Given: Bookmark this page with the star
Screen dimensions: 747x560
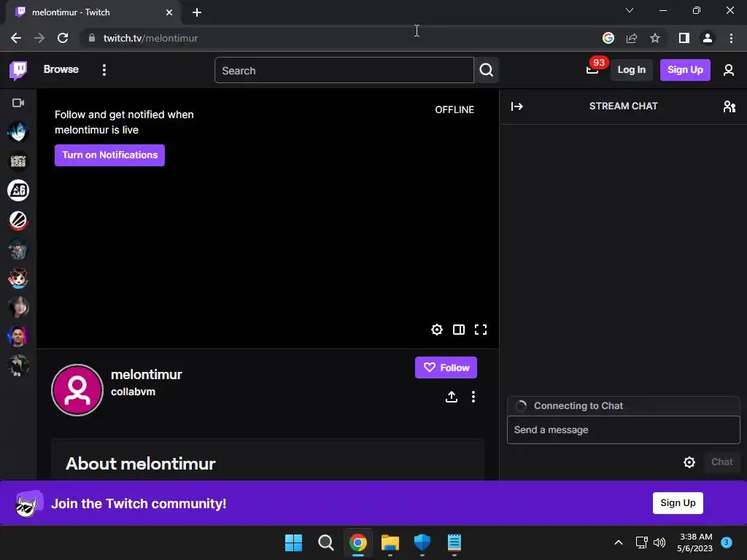Looking at the screenshot, I should click(x=655, y=38).
